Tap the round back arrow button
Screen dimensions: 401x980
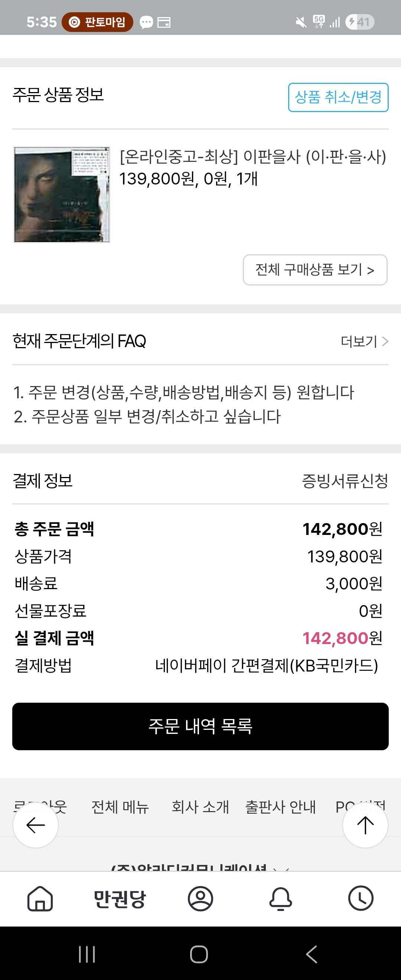(x=35, y=825)
